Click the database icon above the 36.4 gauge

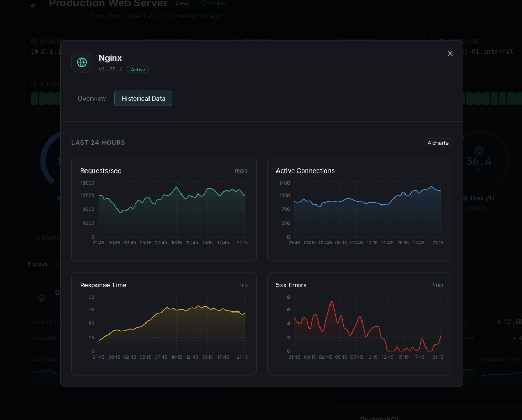pos(478,151)
